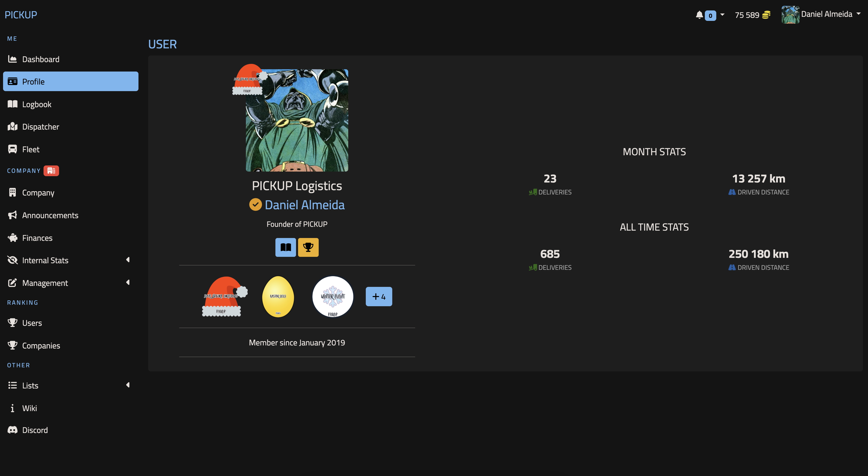Screen dimensions: 868x476
Task: Expand the Lists submenu
Action: pos(128,385)
